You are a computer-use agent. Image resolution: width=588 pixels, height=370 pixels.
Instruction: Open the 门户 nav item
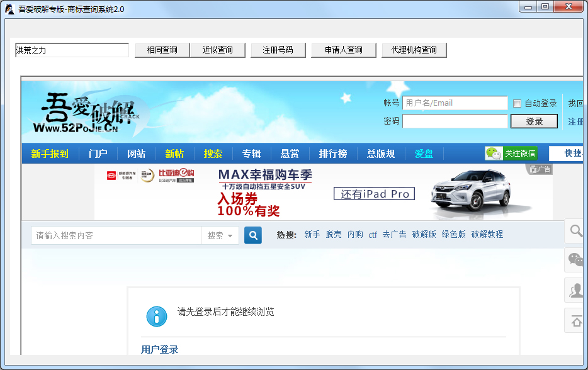click(x=98, y=154)
